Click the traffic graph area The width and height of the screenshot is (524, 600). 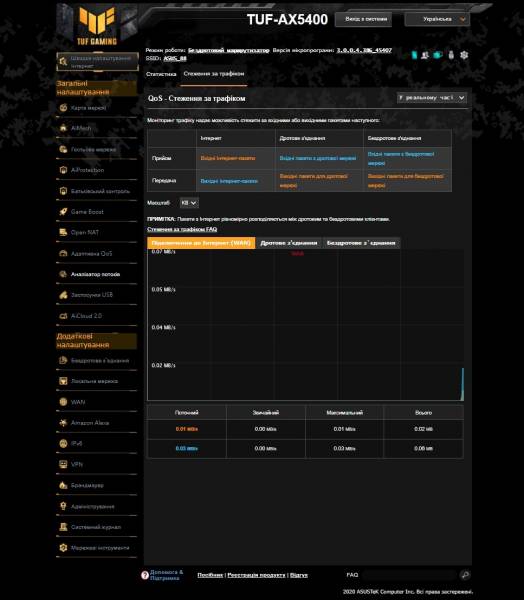coord(305,325)
